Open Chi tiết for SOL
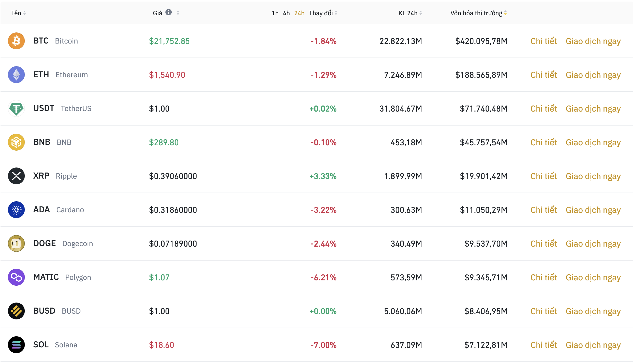 [544, 345]
